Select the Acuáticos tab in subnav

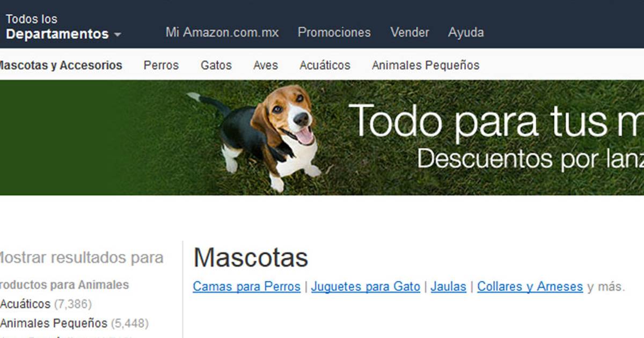(x=325, y=65)
